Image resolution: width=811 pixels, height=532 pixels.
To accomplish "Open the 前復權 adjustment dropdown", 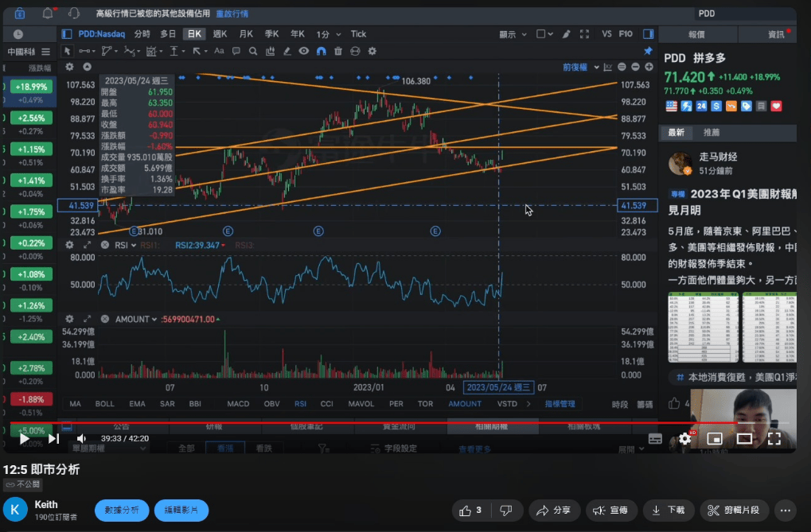I will click(x=581, y=68).
